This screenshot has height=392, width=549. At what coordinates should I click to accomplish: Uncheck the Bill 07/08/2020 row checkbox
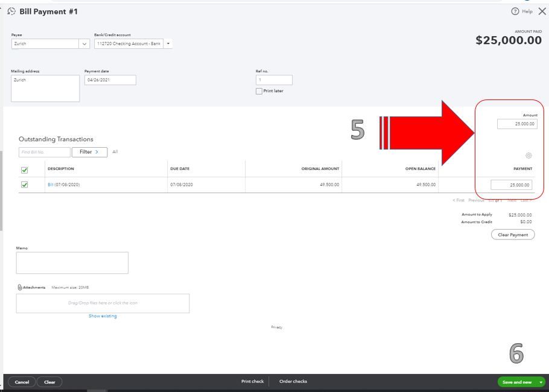tap(25, 185)
